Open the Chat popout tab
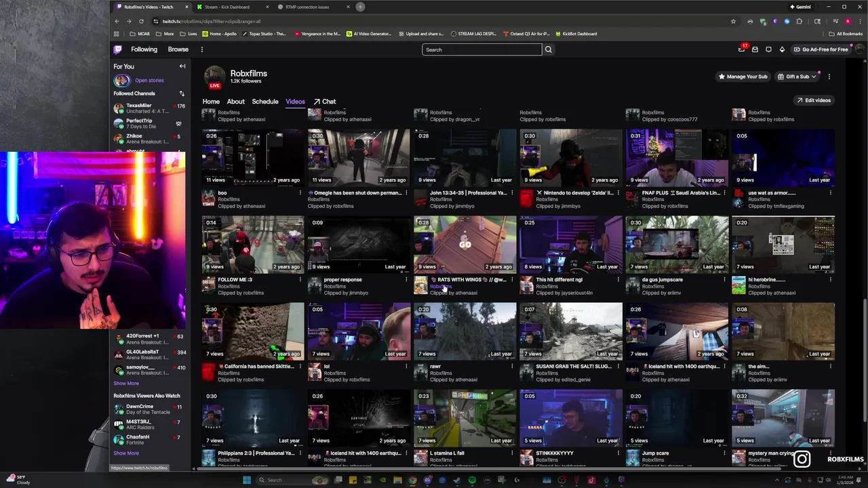Image resolution: width=868 pixels, height=488 pixels. coord(325,102)
